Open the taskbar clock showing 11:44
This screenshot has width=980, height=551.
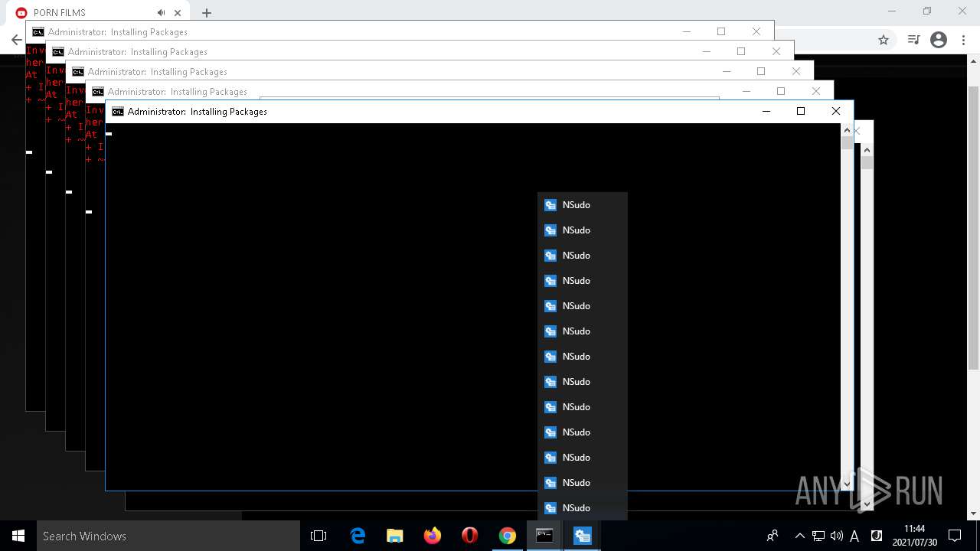click(914, 536)
